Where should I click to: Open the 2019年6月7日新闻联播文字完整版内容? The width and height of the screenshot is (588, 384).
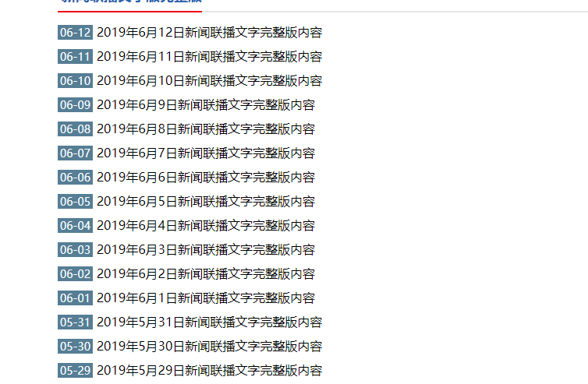click(206, 153)
